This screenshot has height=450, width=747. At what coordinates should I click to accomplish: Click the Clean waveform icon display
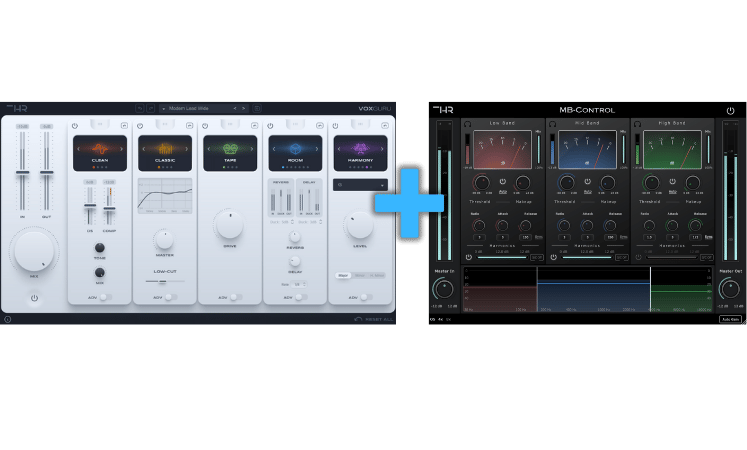tap(100, 149)
